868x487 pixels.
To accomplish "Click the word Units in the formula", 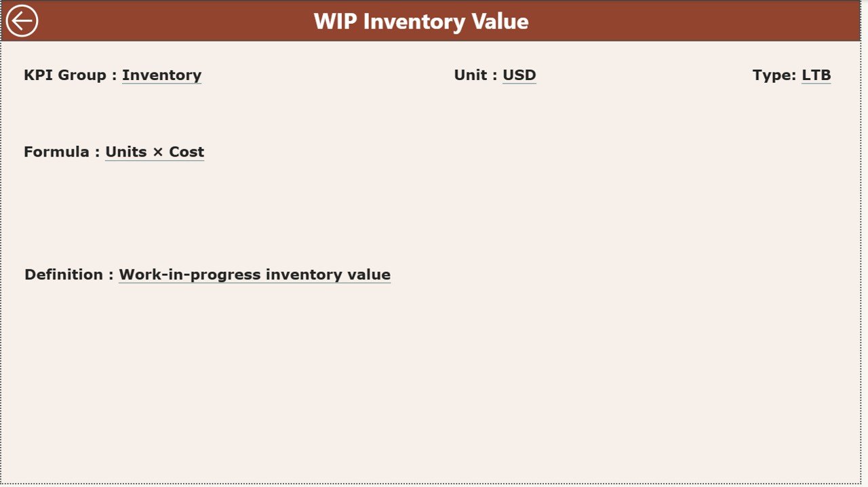I will tap(126, 152).
